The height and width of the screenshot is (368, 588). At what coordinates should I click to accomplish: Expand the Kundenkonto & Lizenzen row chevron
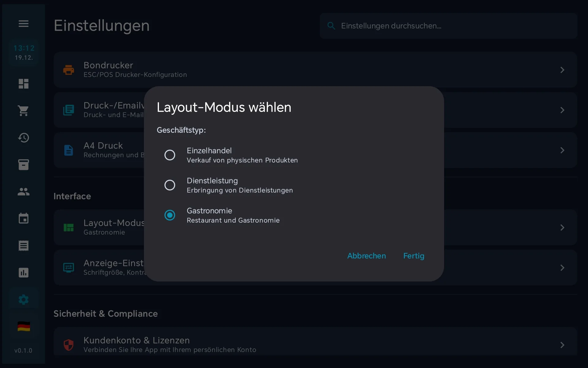[x=562, y=345]
